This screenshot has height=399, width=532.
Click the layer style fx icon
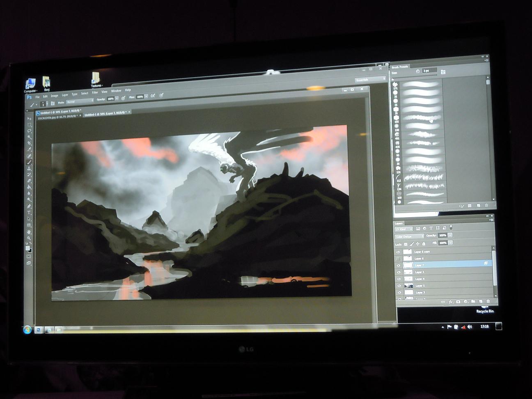point(450,302)
